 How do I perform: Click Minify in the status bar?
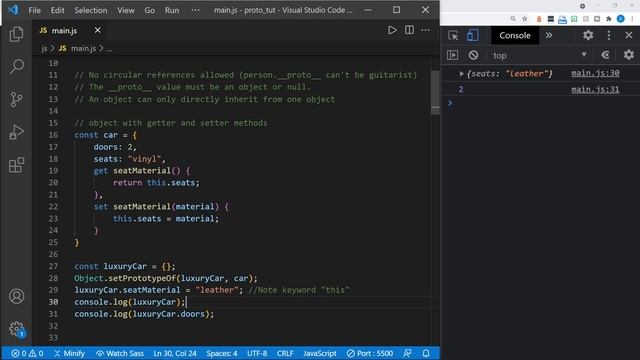click(69, 353)
